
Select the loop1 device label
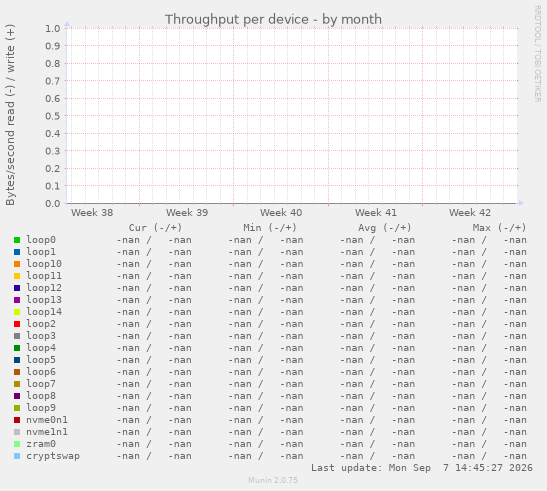click(41, 252)
